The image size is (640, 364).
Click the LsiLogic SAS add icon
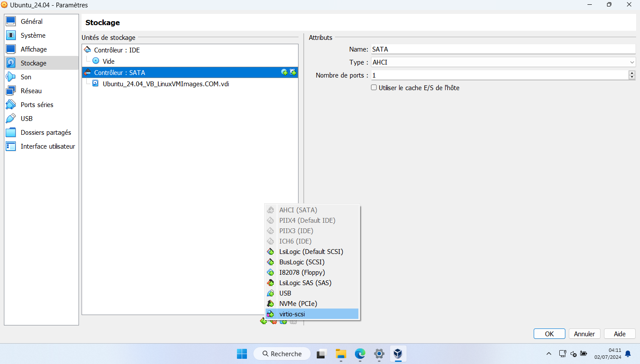point(271,283)
